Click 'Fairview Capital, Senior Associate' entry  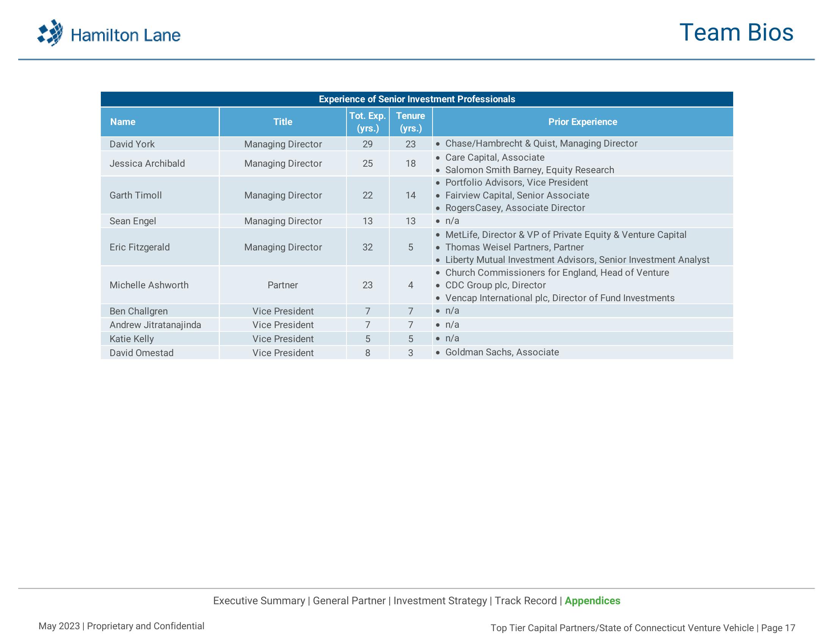tap(517, 195)
